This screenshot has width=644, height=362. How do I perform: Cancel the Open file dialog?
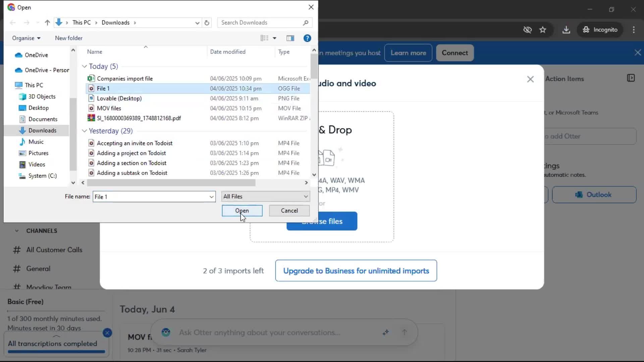coord(289,210)
